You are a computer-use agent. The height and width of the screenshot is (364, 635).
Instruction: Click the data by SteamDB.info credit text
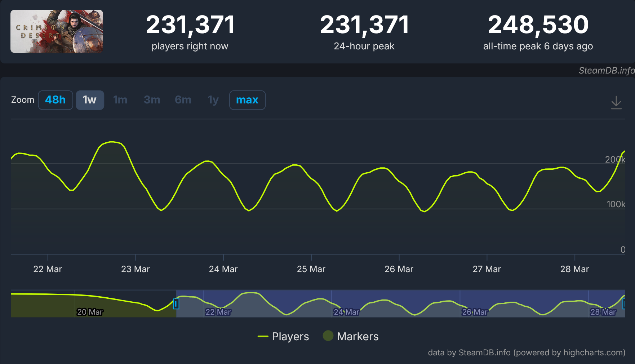click(x=527, y=352)
